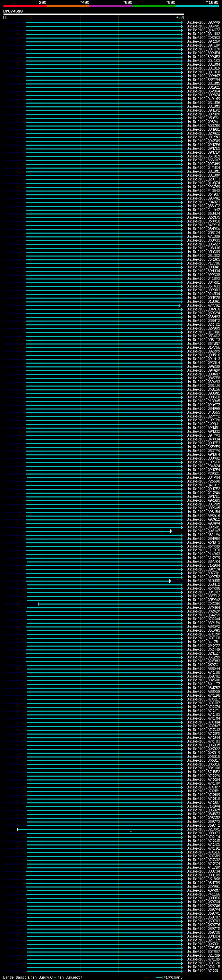Image resolution: width=222 pixels, height=980 pixels.
Task: Select hit label UniRef100_A5C4C2
Action: pyautogui.click(x=203, y=336)
